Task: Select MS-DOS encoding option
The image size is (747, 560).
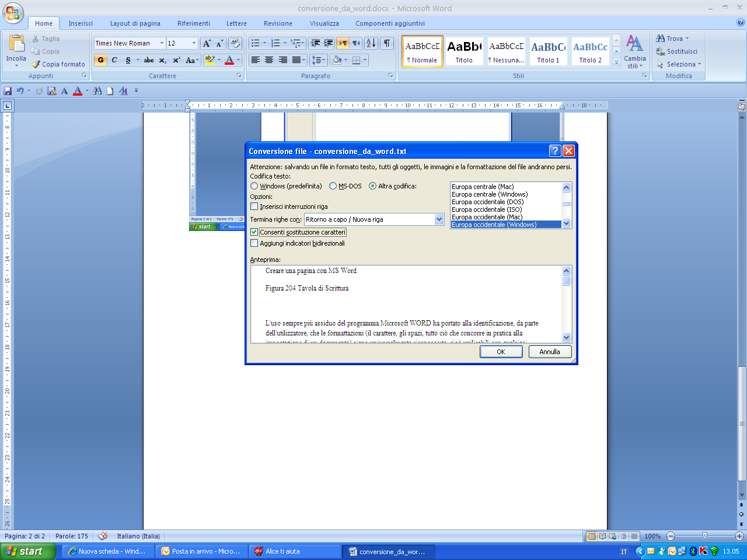Action: coord(333,186)
